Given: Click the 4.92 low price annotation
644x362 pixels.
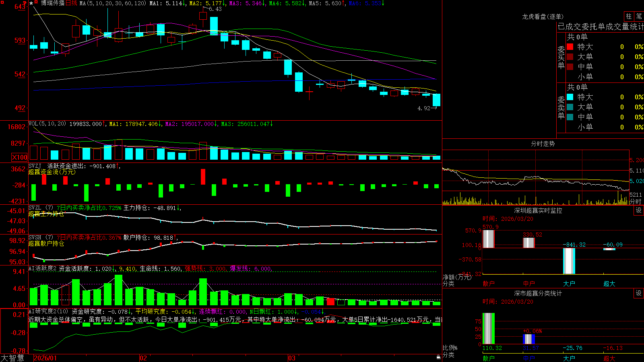Looking at the screenshot, I should (424, 108).
